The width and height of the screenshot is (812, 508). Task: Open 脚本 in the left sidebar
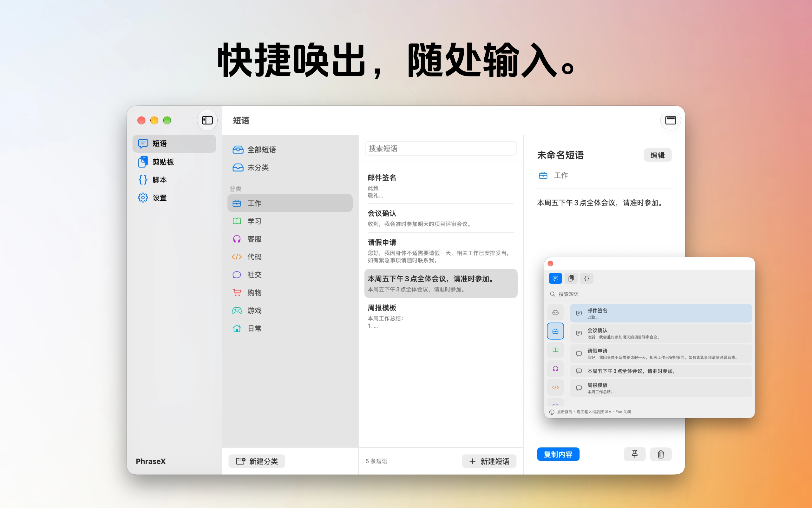pos(174,180)
